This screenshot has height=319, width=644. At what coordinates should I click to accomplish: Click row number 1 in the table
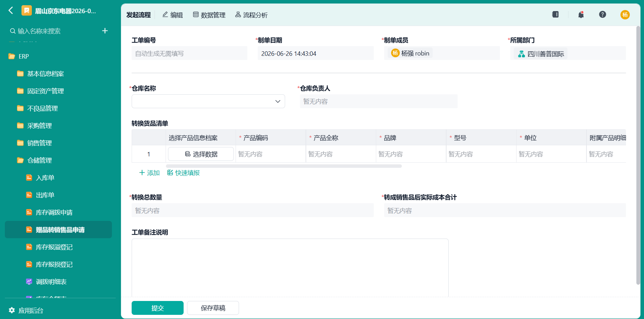pyautogui.click(x=149, y=154)
